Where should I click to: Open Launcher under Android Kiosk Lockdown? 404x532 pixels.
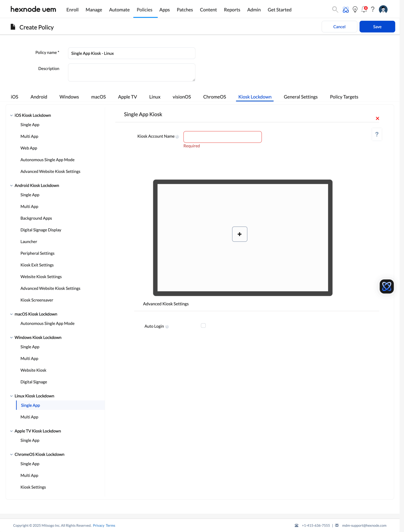coord(29,242)
